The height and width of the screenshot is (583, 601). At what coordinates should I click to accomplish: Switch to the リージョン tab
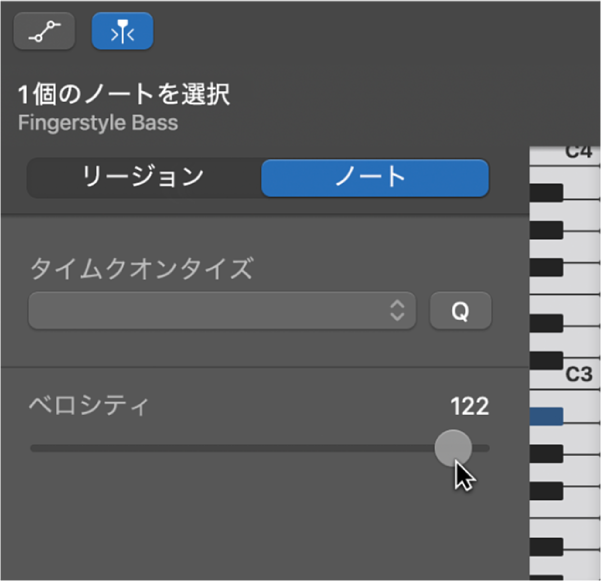pos(144,177)
